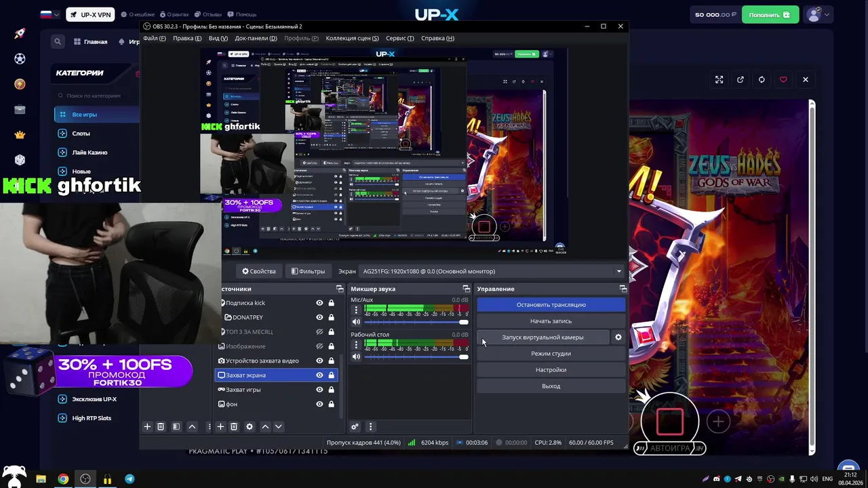Open the Справка menu
Screen dimensions: 868x488
coord(437,38)
